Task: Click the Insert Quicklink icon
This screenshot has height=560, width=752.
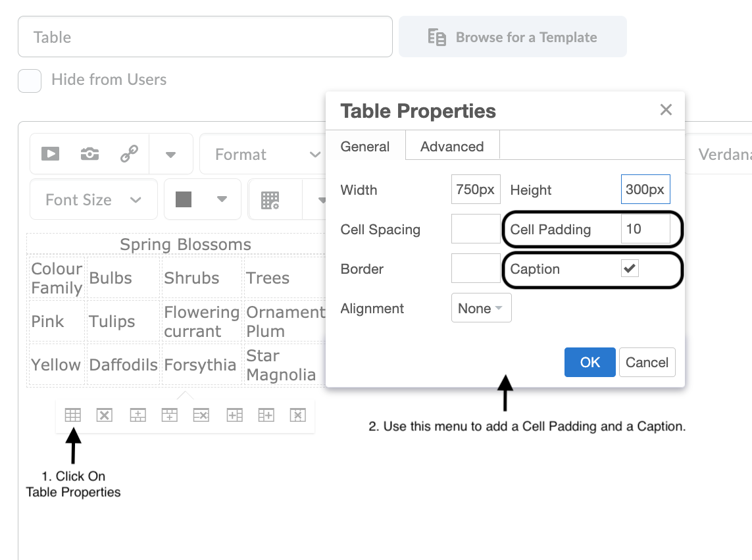Action: (x=129, y=153)
